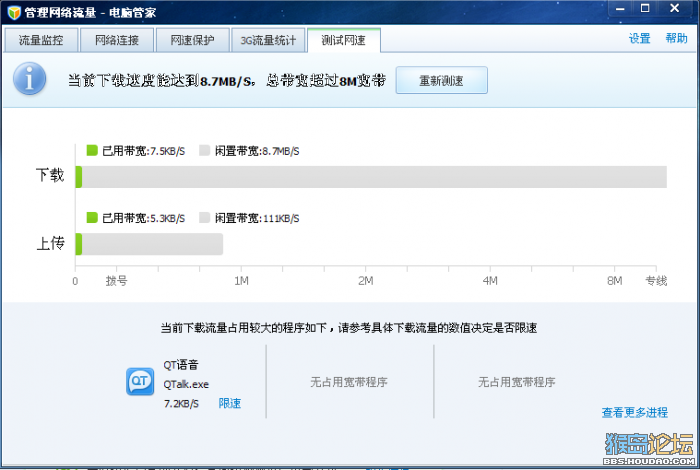The image size is (700, 470).
Task: Select the 网速保护 tab
Action: click(192, 40)
